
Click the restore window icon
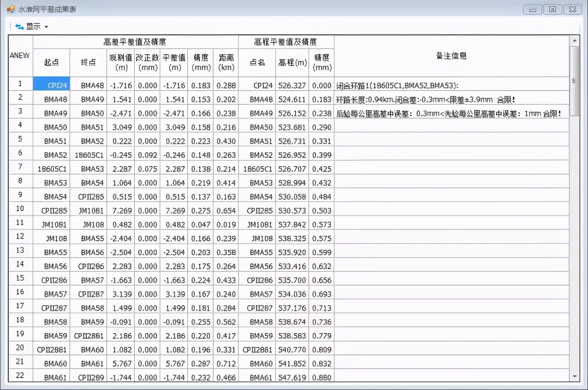tap(552, 9)
